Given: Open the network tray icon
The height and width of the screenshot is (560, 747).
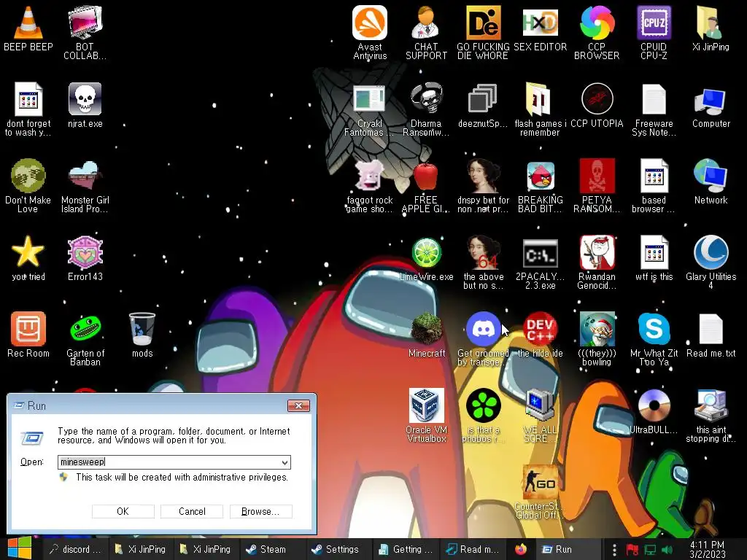Looking at the screenshot, I should click(650, 551).
